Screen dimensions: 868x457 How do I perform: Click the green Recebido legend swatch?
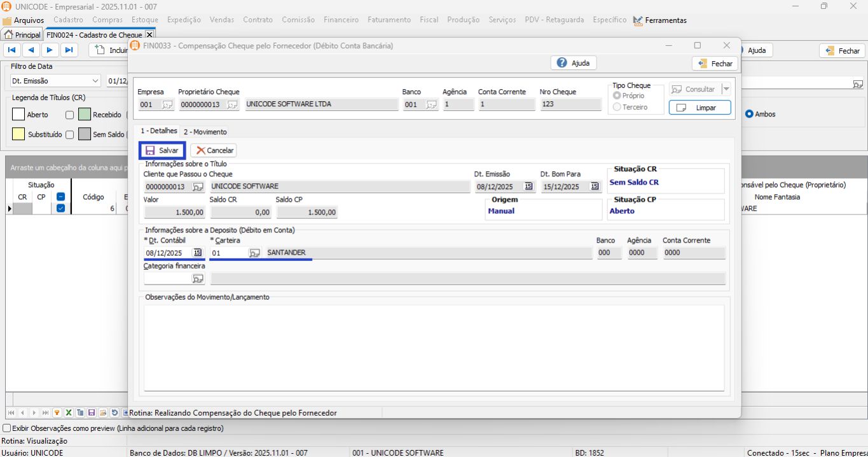tap(85, 115)
